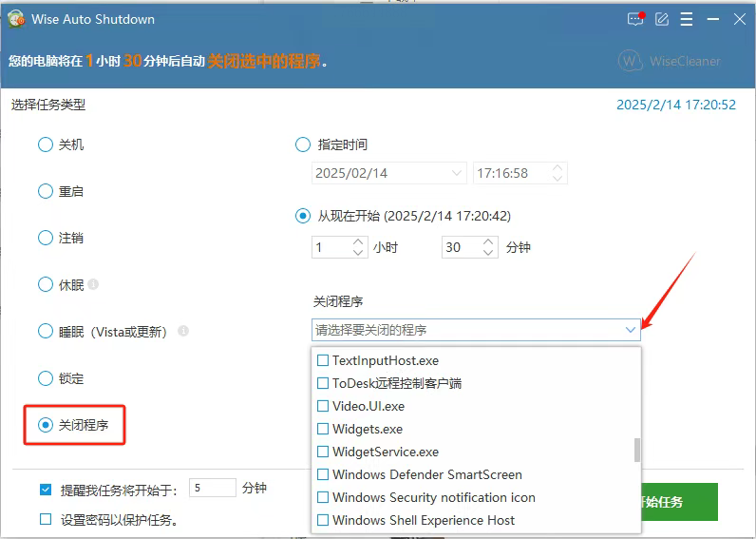Screen dimensions: 756x539
Task: Check ToDesk远程控制客户端 in program list
Action: pyautogui.click(x=323, y=383)
